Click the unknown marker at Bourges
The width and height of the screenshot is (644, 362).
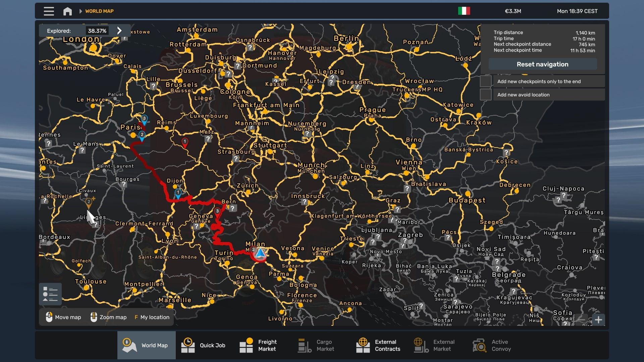pos(124,184)
